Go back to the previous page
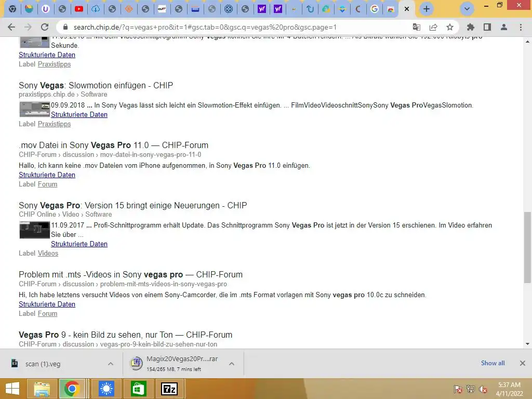 click(11, 27)
